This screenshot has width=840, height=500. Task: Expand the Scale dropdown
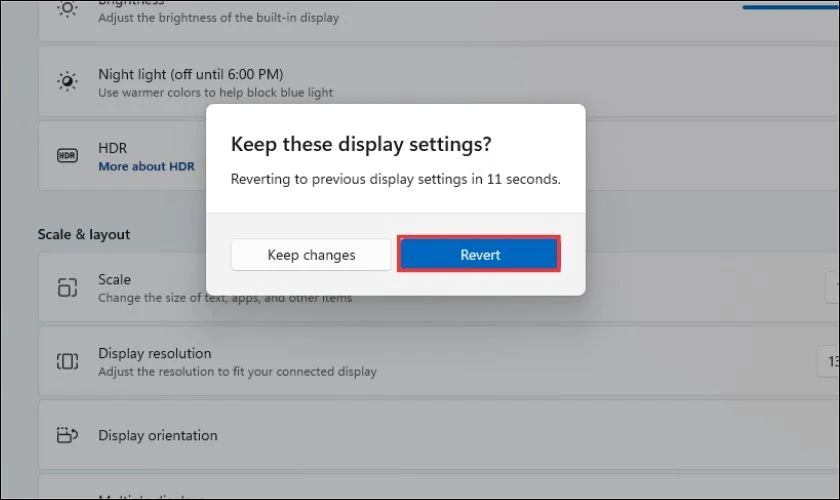pyautogui.click(x=831, y=288)
